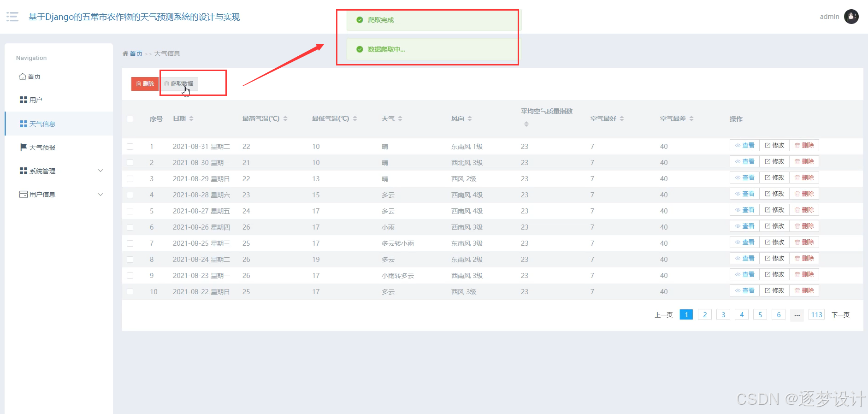Click 删除 for the 2021-08-27 row
Image resolution: width=868 pixels, height=414 pixels.
(x=804, y=210)
